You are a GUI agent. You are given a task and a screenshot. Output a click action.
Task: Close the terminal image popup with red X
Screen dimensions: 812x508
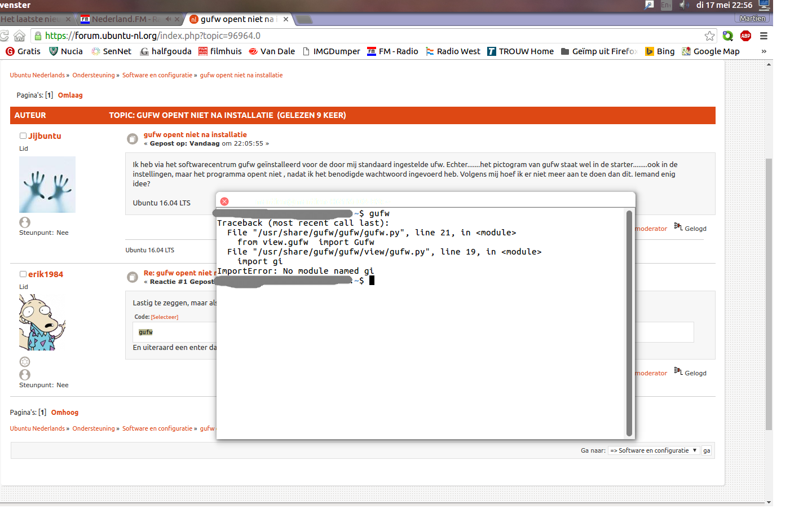(x=224, y=202)
